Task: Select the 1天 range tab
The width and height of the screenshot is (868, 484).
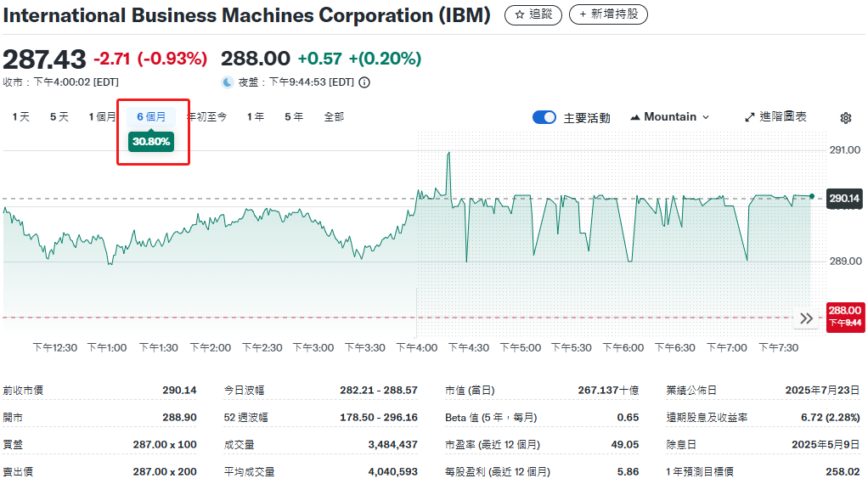Action: click(x=21, y=116)
